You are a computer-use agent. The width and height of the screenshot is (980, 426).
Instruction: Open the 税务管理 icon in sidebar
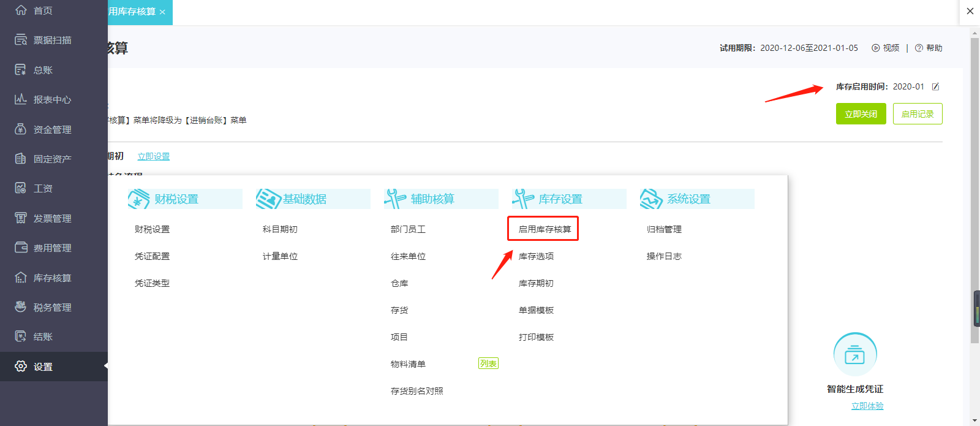[x=21, y=307]
